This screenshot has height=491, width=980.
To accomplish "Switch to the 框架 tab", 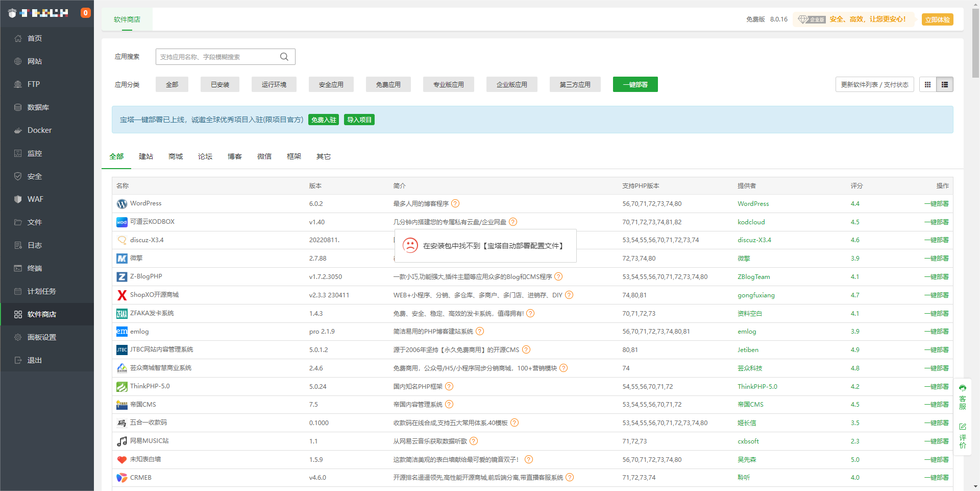I will point(294,156).
